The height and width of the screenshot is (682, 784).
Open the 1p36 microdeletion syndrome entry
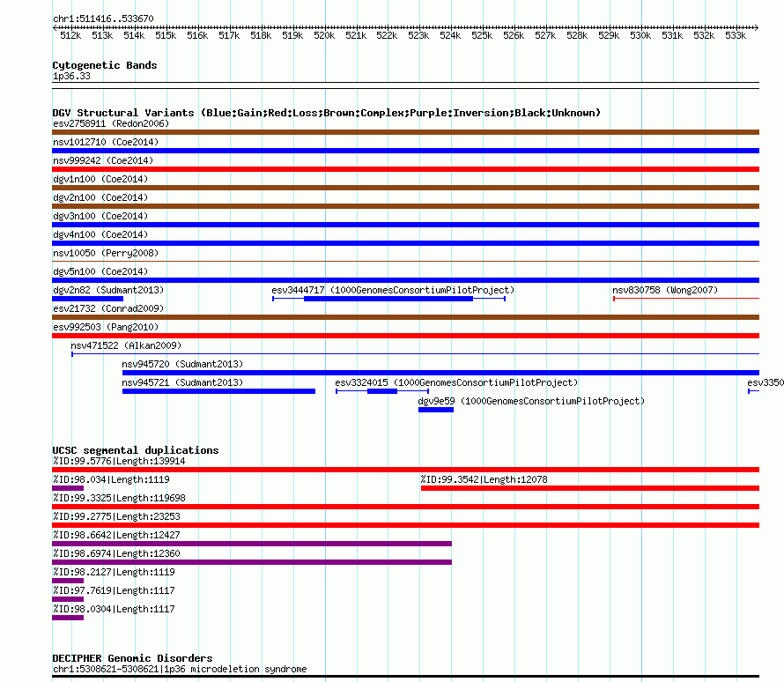[x=180, y=669]
